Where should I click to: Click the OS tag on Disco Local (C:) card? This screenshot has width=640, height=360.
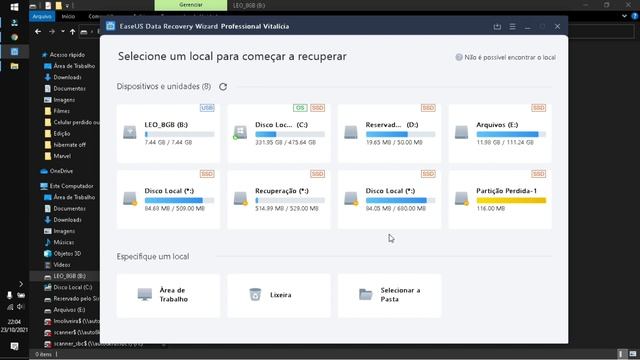pos(300,108)
